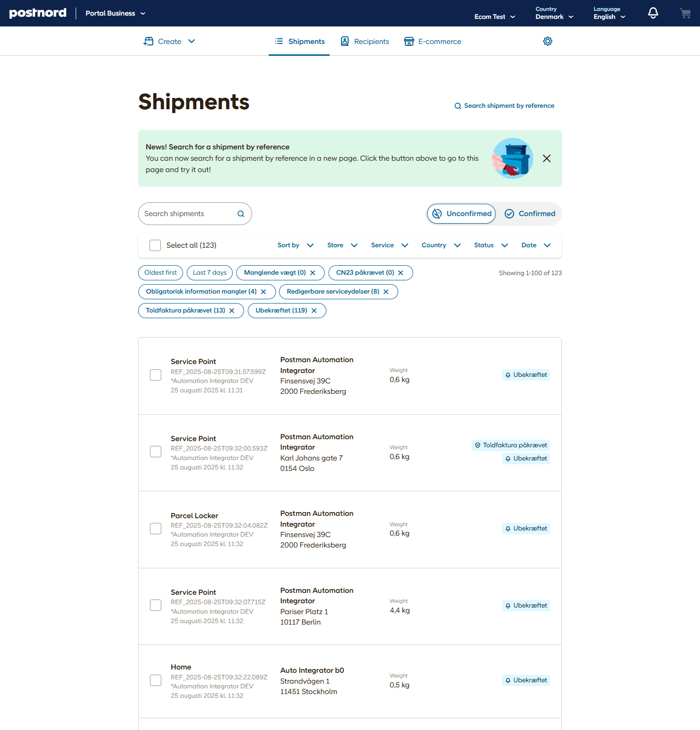
Task: Open settings gear icon
Action: point(548,41)
